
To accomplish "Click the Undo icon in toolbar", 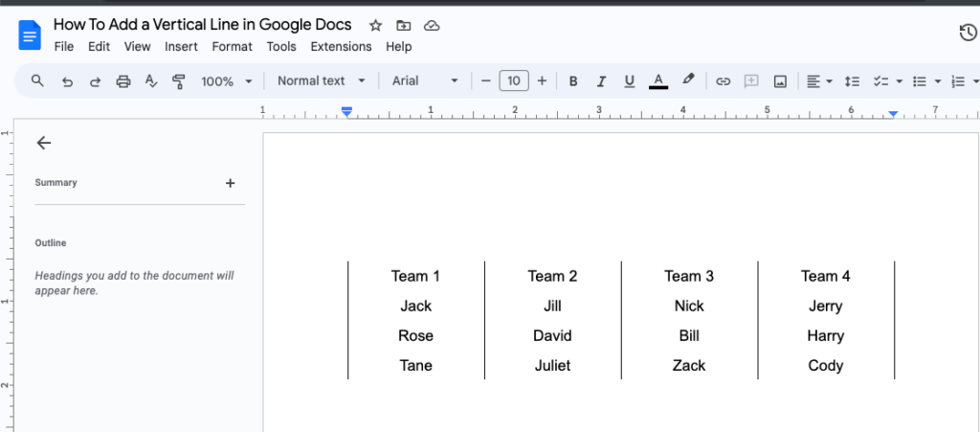I will click(x=67, y=81).
